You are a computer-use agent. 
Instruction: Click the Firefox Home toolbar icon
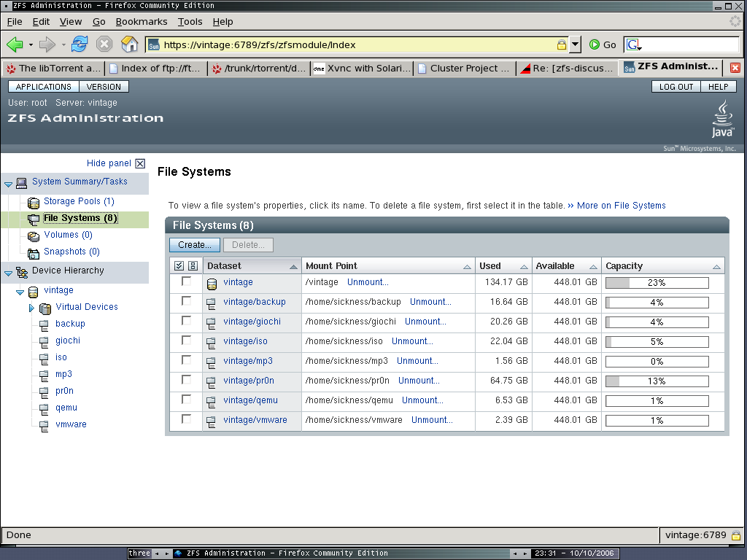129,44
